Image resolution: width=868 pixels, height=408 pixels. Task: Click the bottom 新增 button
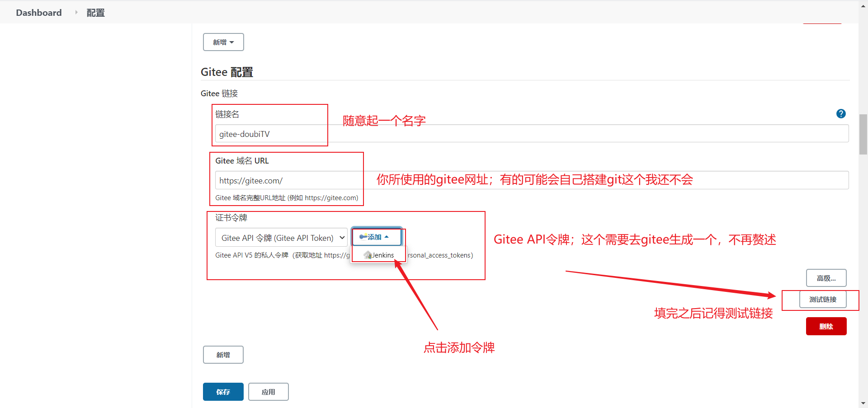click(x=223, y=355)
